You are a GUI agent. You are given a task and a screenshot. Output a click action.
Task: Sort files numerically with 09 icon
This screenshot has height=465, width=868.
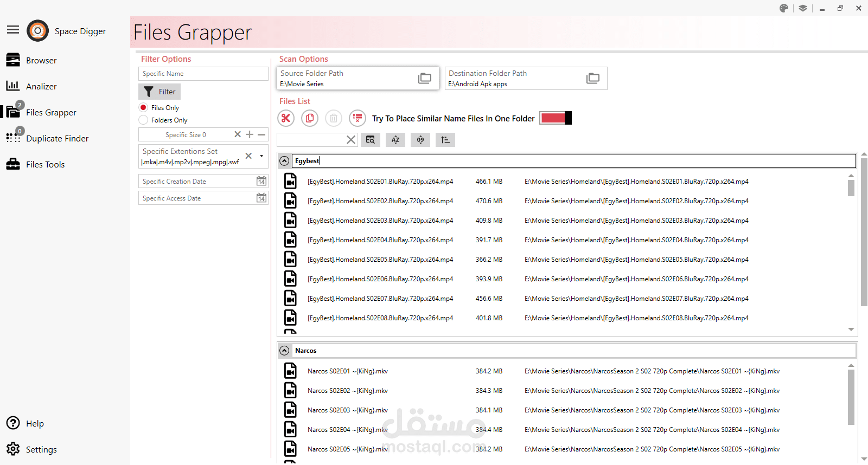[x=420, y=140]
